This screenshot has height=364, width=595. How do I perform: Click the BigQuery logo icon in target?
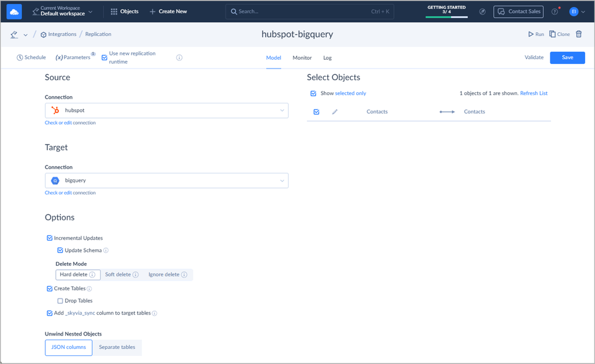[x=55, y=181]
